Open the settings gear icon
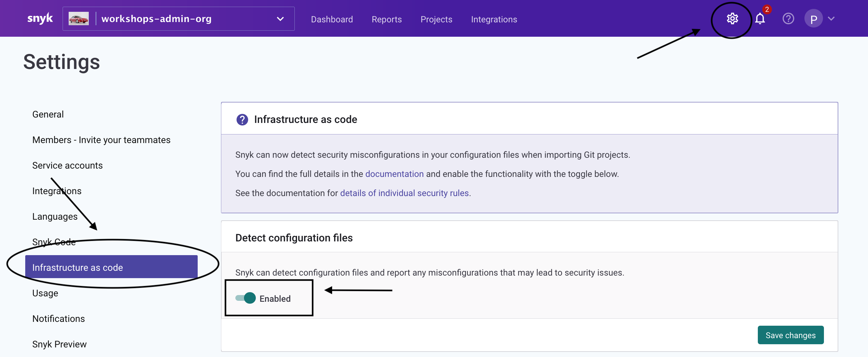Viewport: 868px width, 357px height. 732,19
